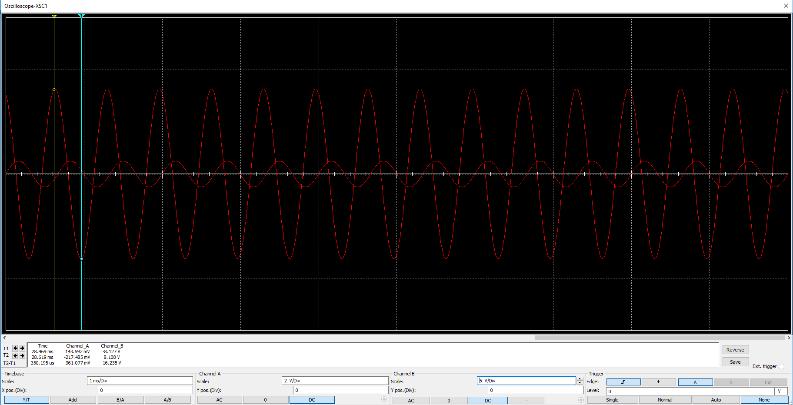Set Channel B coupling to DC
The image size is (793, 405).
pos(488,400)
